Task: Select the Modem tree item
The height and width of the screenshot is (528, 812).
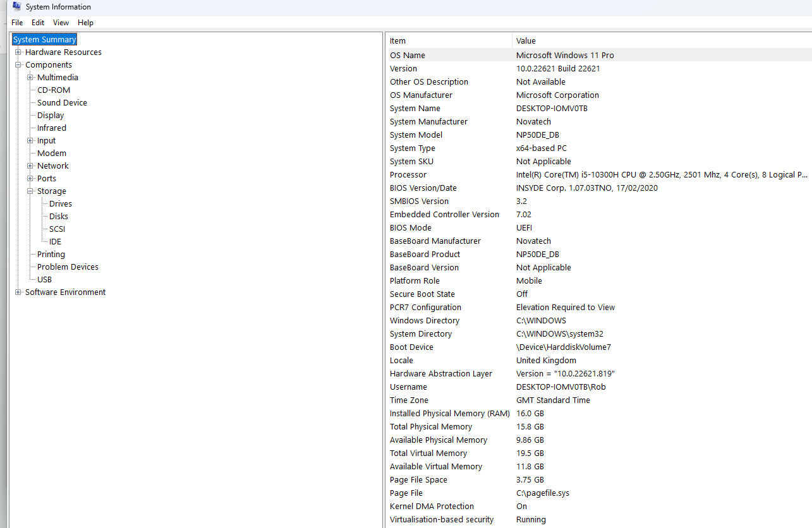Action: click(x=52, y=153)
